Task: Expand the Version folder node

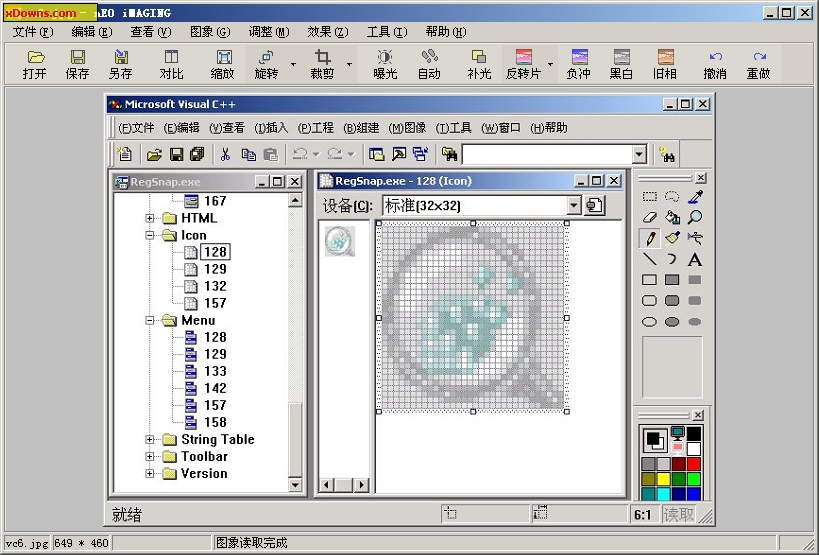Action: tap(150, 474)
